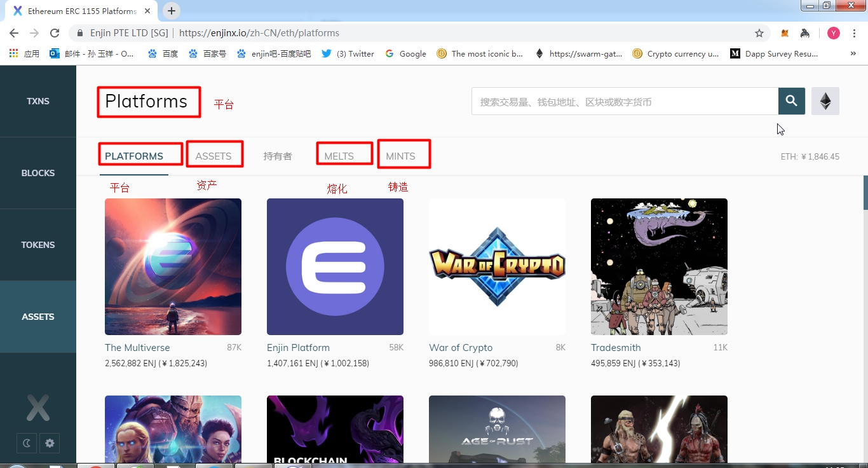Viewport: 868px width, 468px height.
Task: Toggle dark mode moon icon
Action: pos(27,443)
